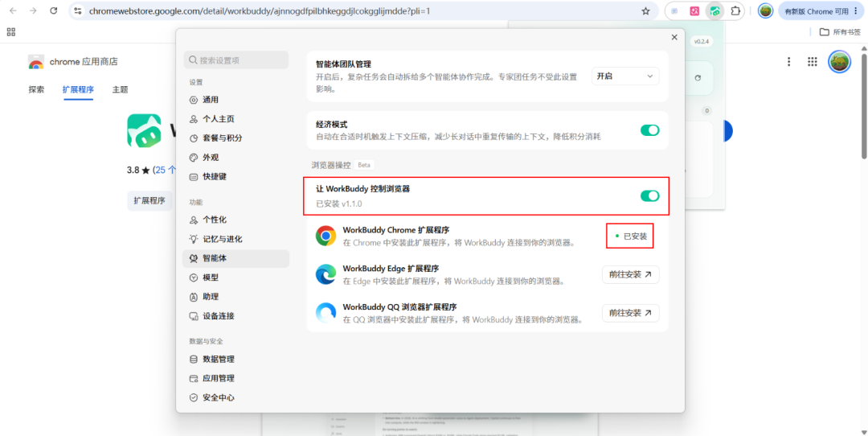Click the pink extension icon in the toolbar
Image resolution: width=868 pixels, height=436 pixels.
(694, 11)
